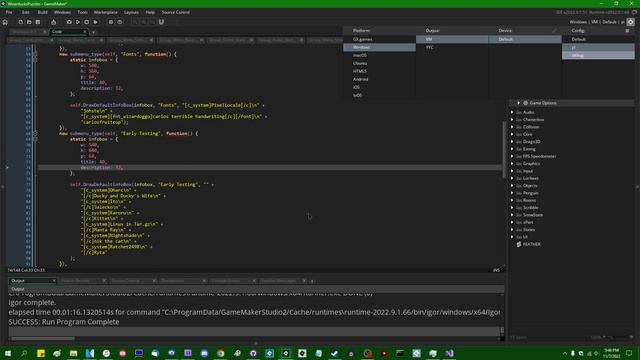The height and width of the screenshot is (360, 640).
Task: Open the Start Page home icon
Action: coord(5,22)
